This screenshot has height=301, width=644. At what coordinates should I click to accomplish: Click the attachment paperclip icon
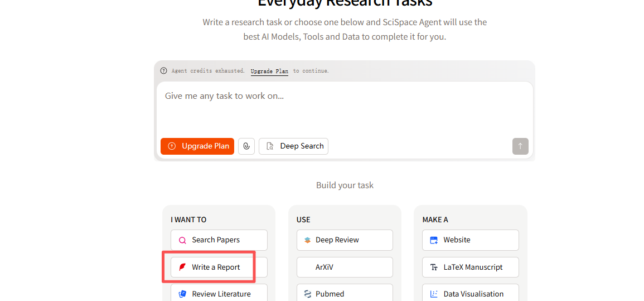click(246, 146)
